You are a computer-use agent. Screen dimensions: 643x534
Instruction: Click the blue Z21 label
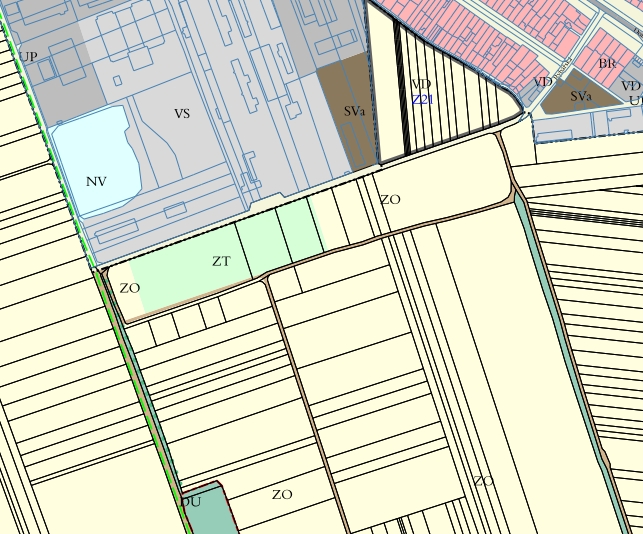pyautogui.click(x=422, y=100)
